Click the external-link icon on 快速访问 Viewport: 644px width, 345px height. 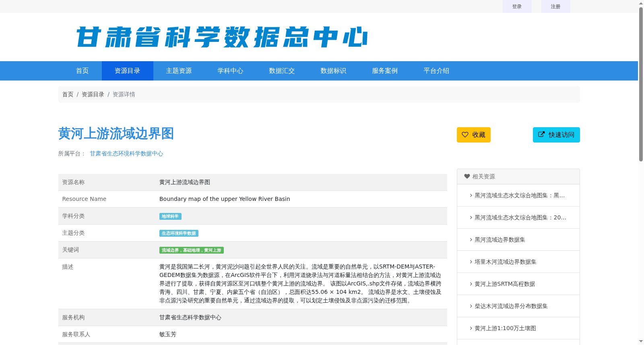(x=541, y=134)
